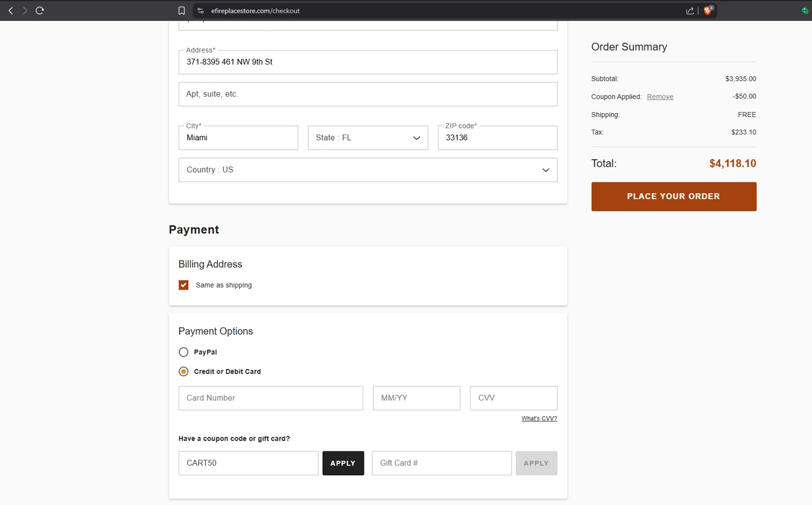Open the Brave Shields lion icon

pyautogui.click(x=708, y=10)
